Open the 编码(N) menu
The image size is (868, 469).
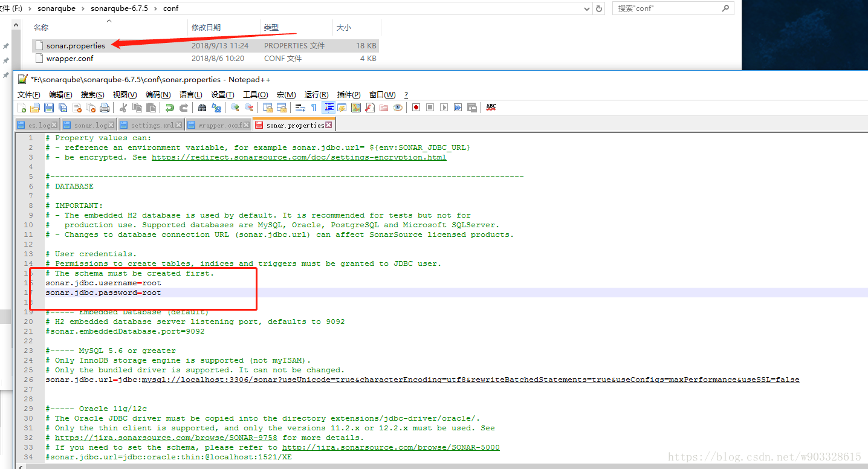click(x=158, y=95)
